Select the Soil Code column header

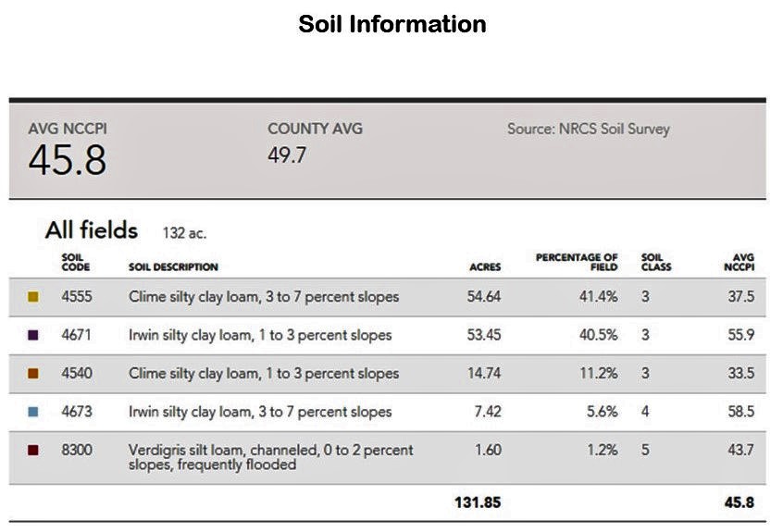(76, 263)
